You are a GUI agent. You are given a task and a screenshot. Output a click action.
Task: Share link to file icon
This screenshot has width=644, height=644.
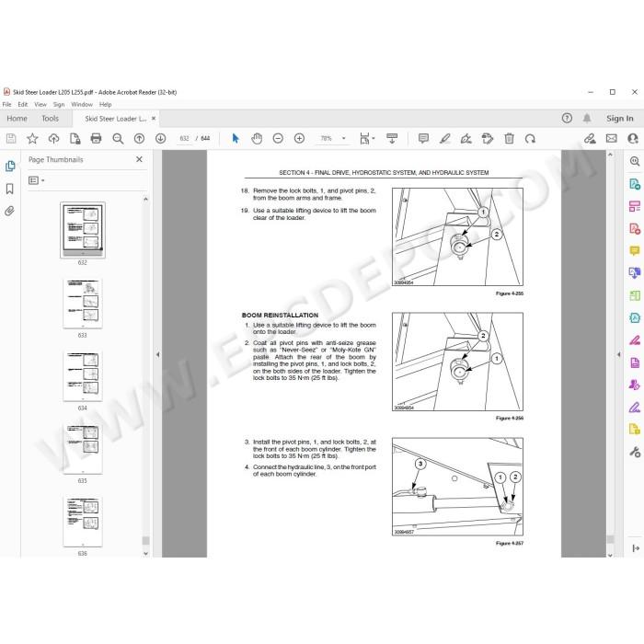pyautogui.click(x=591, y=139)
